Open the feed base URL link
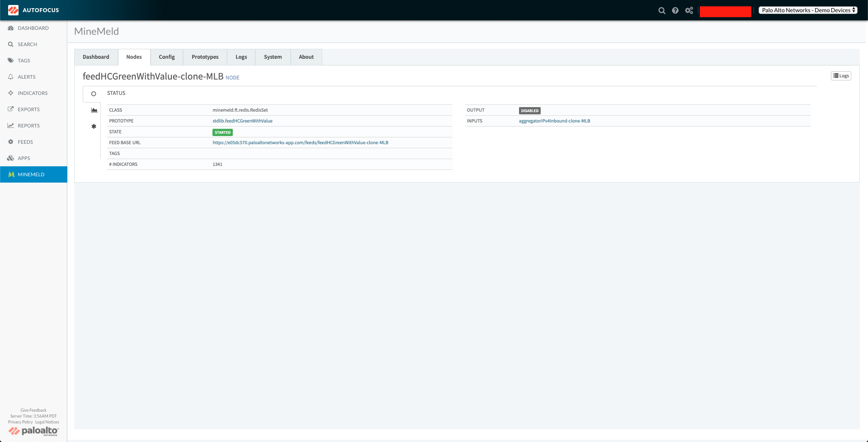Viewport: 868px width, 442px height. pyautogui.click(x=300, y=143)
